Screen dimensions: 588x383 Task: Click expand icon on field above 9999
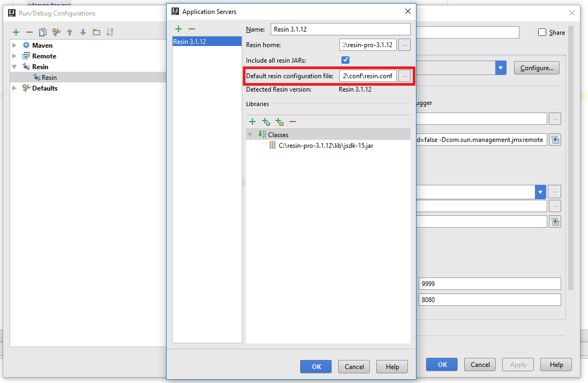pos(555,222)
